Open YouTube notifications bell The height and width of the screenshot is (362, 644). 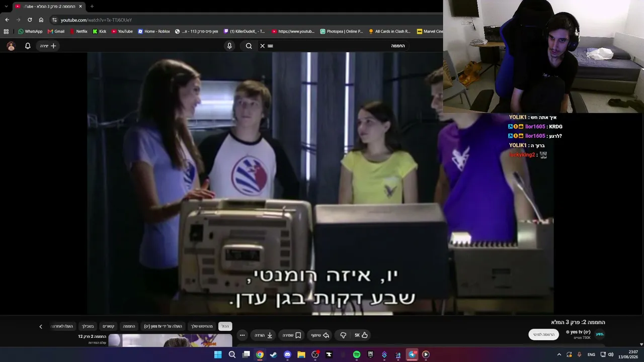[x=28, y=46]
